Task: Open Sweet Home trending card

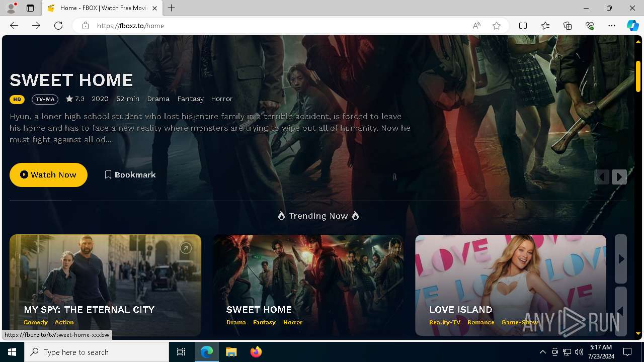Action: point(308,285)
